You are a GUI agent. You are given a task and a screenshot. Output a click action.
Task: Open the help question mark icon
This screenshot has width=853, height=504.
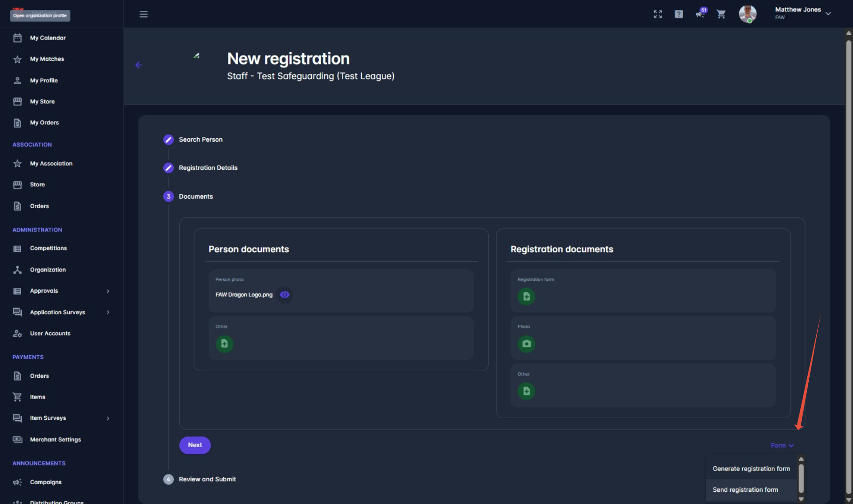coord(679,14)
